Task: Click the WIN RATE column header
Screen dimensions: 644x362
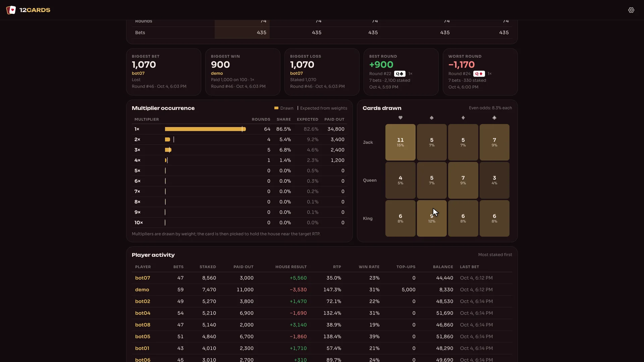Action: tap(369, 267)
